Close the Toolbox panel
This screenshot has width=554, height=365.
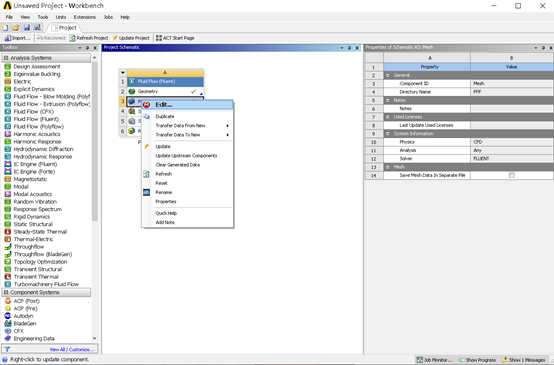coord(95,48)
